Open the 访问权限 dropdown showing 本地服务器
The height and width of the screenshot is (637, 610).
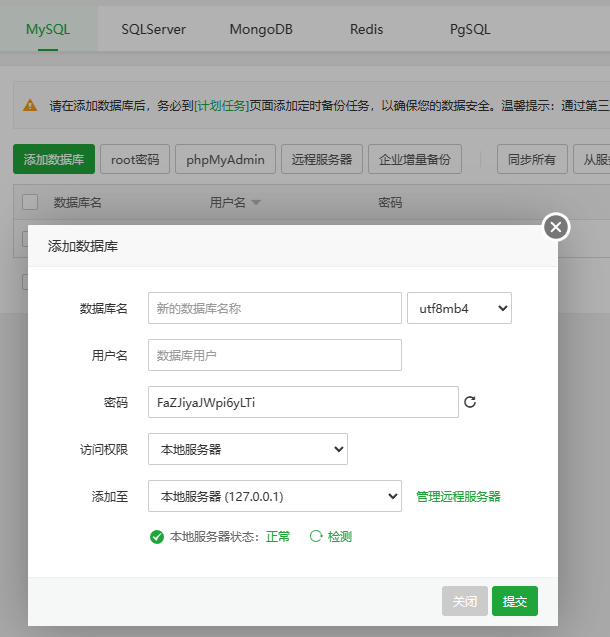pos(248,449)
